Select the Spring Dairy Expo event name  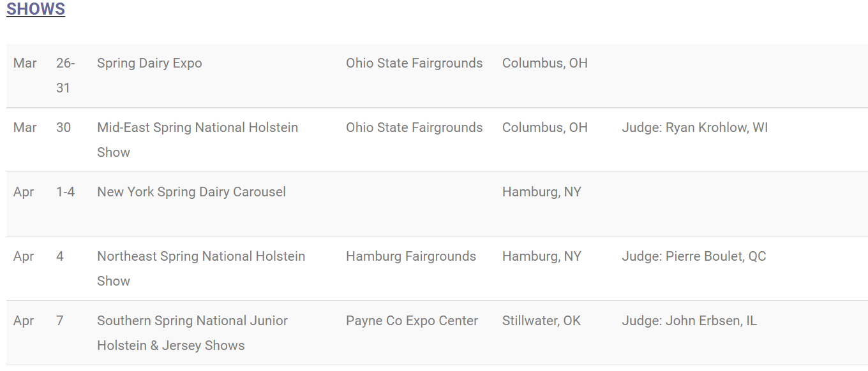(x=149, y=63)
